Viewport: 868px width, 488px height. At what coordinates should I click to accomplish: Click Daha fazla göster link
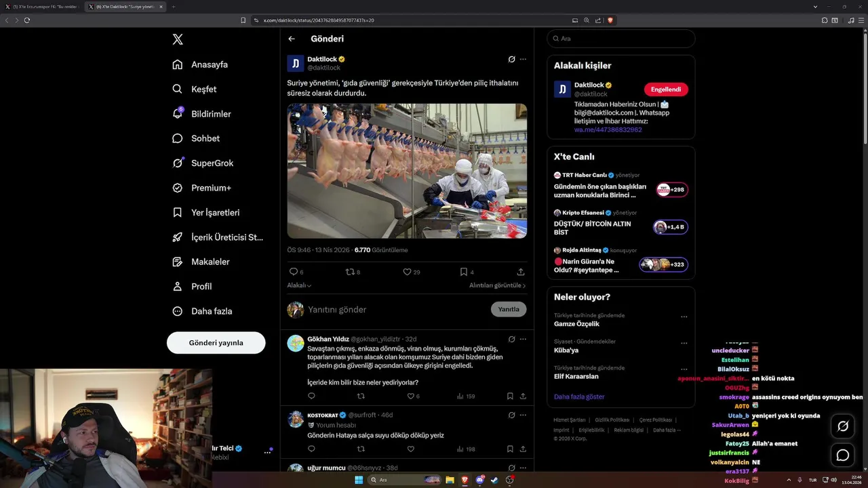(x=579, y=396)
